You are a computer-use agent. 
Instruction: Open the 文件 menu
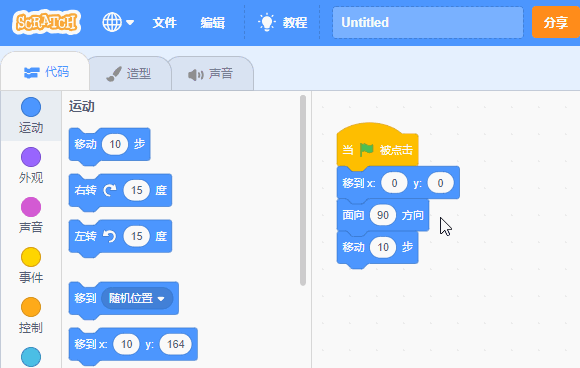click(165, 23)
